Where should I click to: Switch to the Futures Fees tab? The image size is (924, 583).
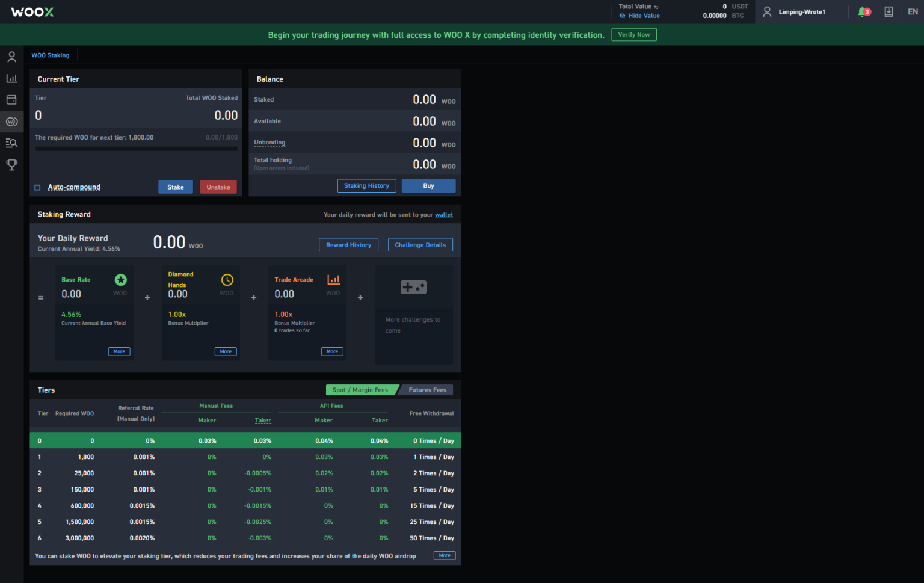click(427, 390)
